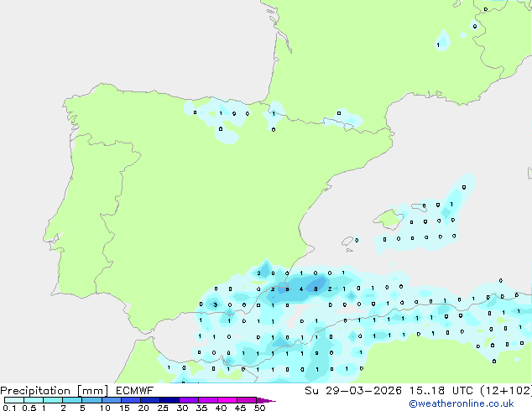Screen dimensions: 532x411
Task: Select the 2–5 mm legend color swatch
Action: click(72, 400)
